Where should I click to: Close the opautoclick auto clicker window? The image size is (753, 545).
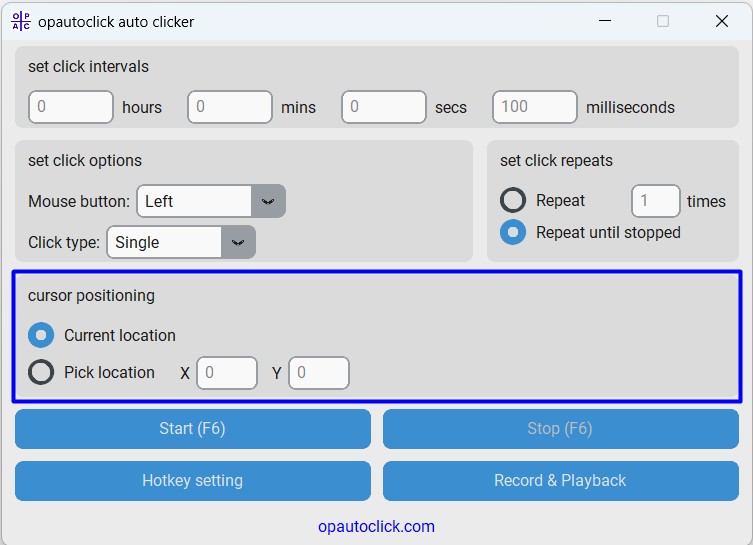722,21
